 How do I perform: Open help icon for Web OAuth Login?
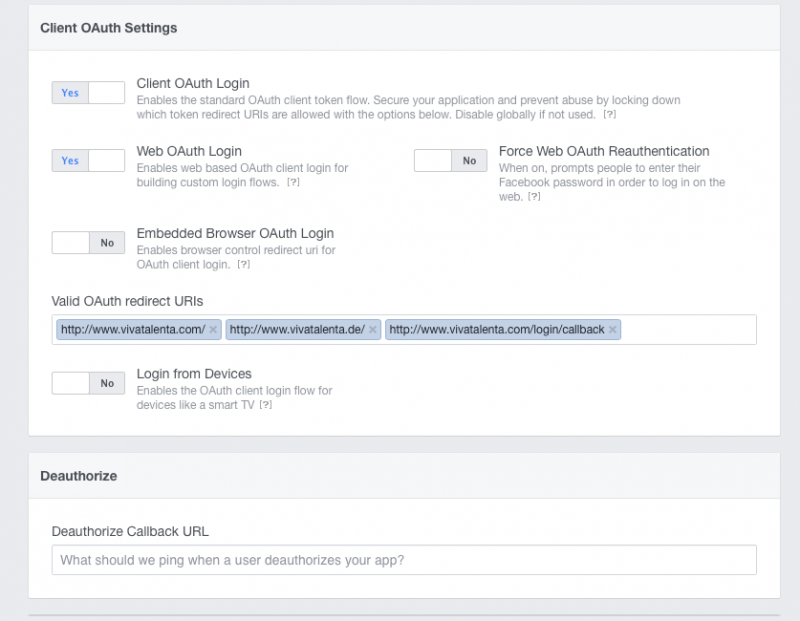click(293, 182)
